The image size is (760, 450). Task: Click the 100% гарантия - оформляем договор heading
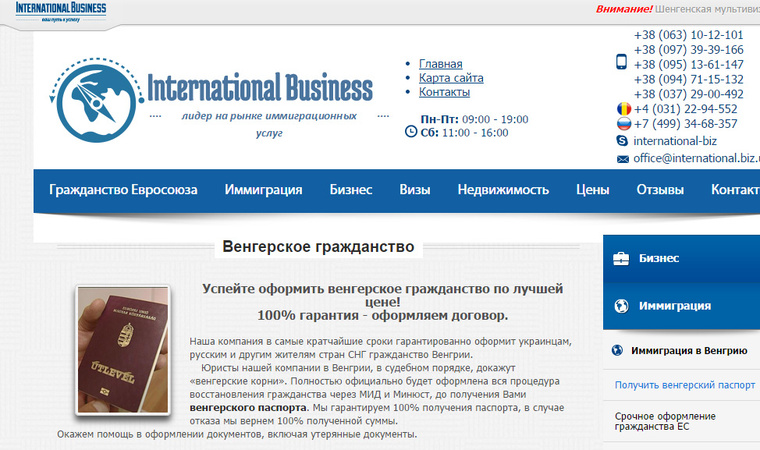(x=382, y=315)
